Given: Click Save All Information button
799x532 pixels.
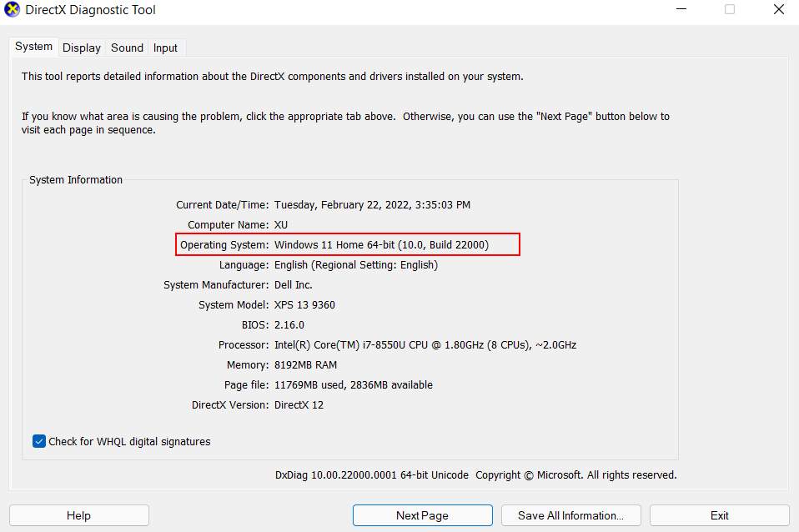Looking at the screenshot, I should click(570, 515).
